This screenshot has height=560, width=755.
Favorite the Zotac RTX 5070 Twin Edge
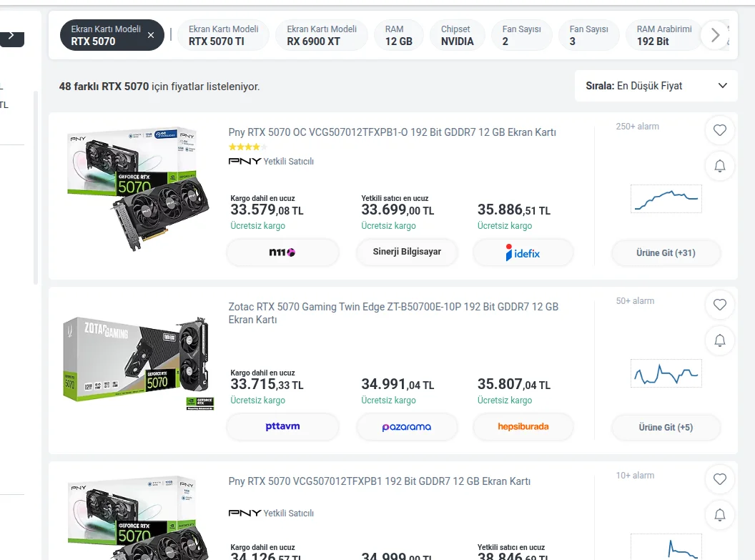coord(720,304)
